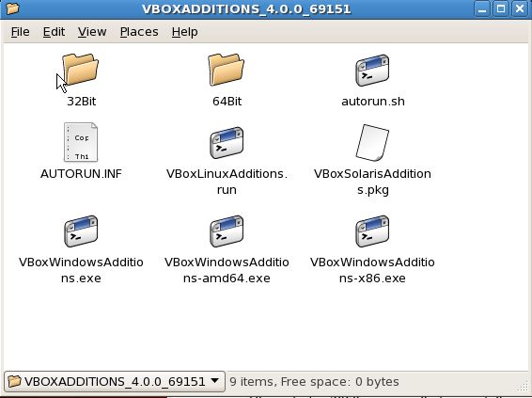The image size is (532, 398).
Task: Select the AUTORUN.INF text file icon
Action: [81, 142]
